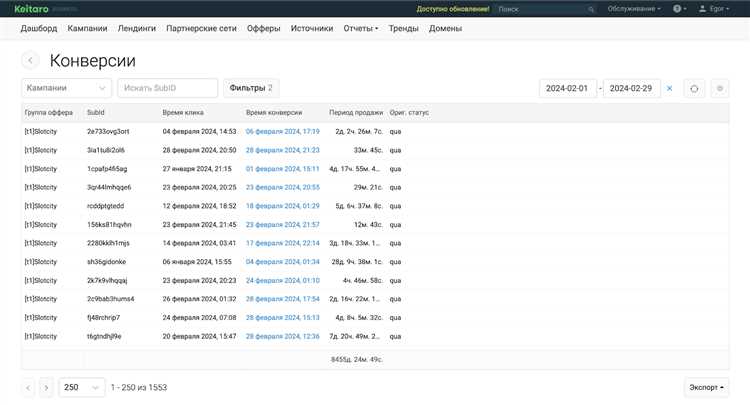
Task: Open conversion 06 февраля 2024, 17:19
Action: pyautogui.click(x=283, y=131)
